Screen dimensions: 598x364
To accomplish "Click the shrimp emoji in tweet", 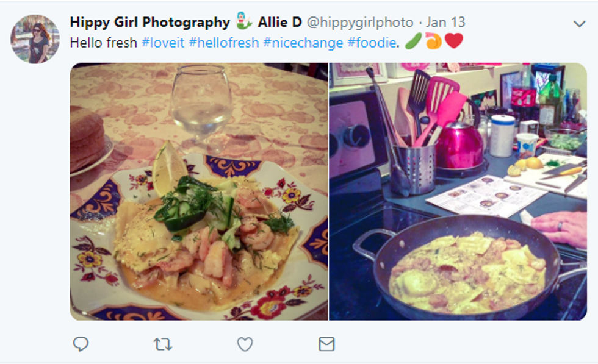I will (x=434, y=41).
